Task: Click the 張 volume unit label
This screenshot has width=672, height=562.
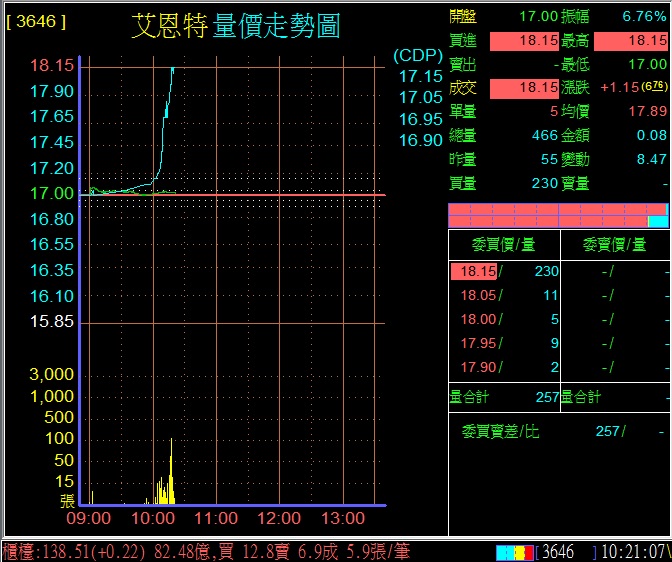Action: click(x=67, y=500)
